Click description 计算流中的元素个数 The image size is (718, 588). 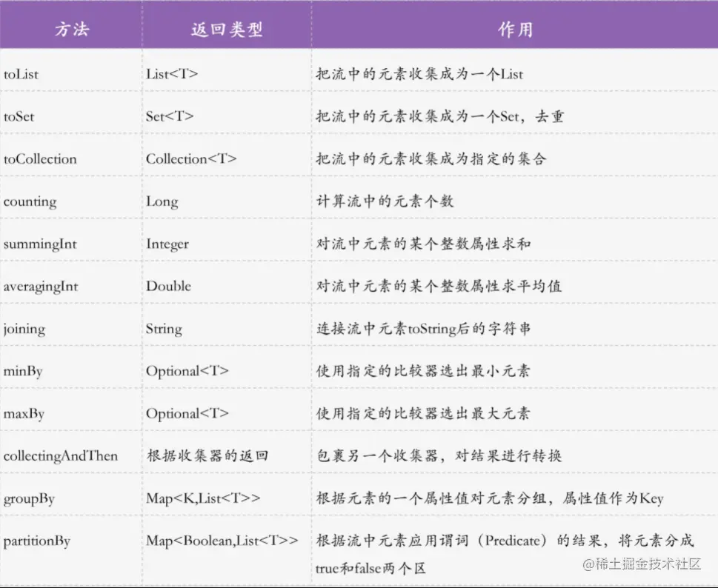pos(385,201)
